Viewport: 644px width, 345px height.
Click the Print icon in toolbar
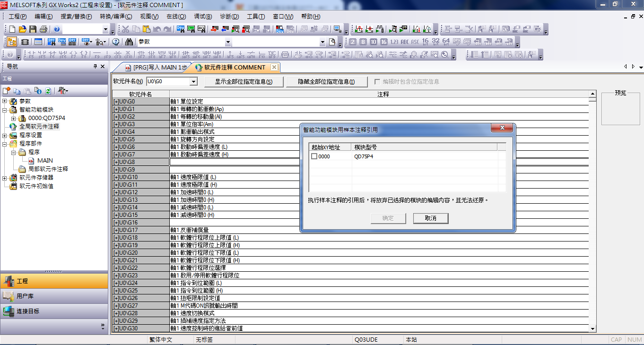tap(44, 29)
